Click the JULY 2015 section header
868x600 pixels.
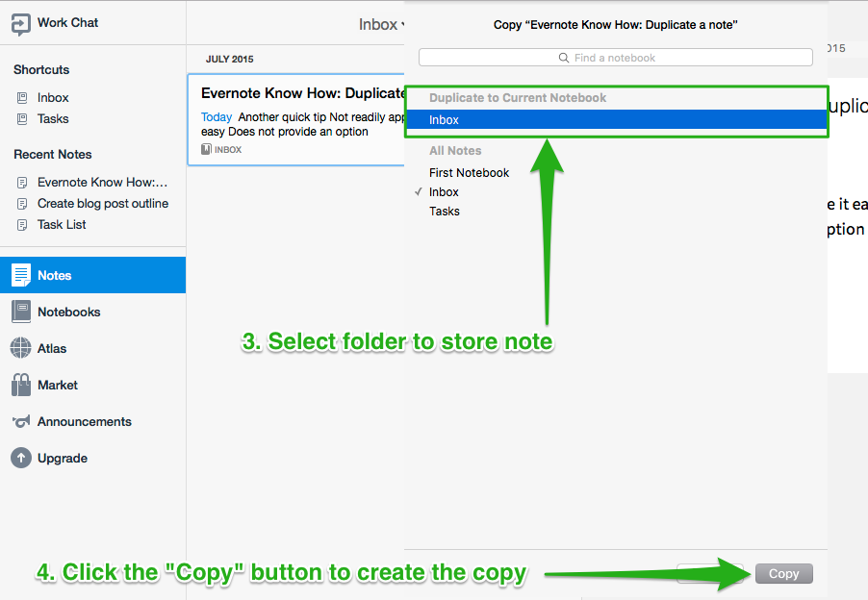point(230,60)
